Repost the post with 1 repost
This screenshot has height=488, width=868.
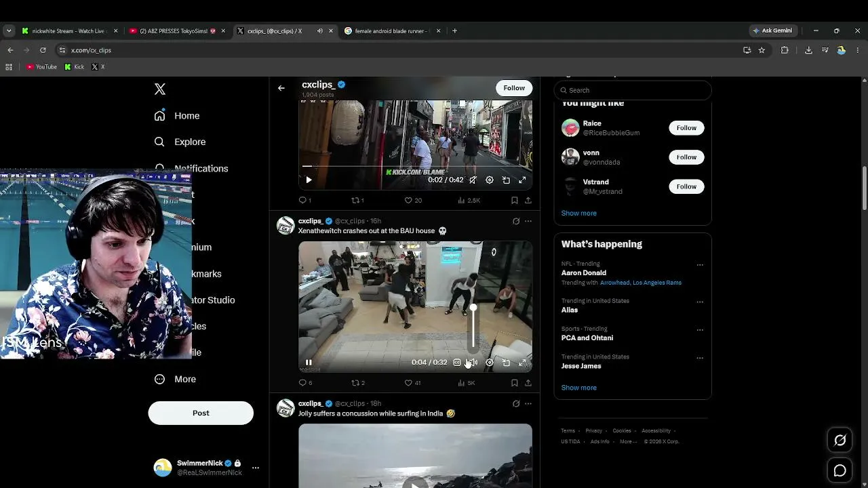click(357, 201)
